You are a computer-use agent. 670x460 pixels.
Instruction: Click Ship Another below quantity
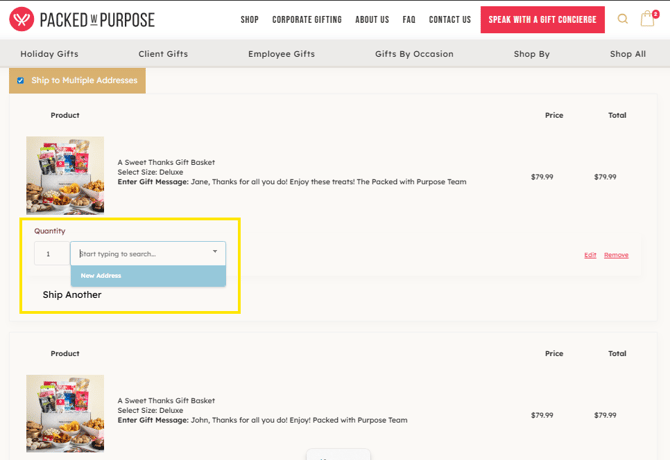(72, 295)
